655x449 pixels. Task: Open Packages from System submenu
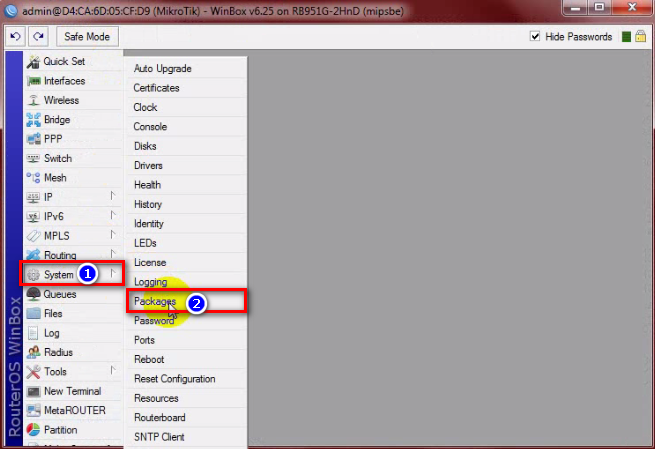click(187, 301)
